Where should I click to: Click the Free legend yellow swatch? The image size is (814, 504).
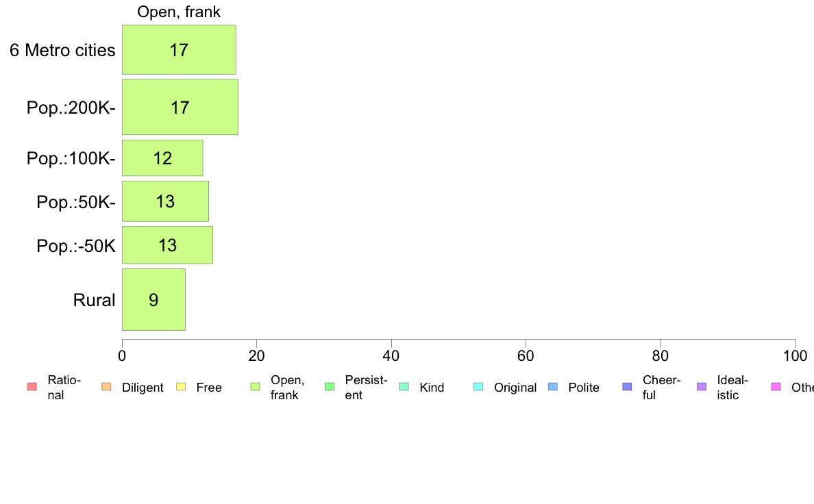[181, 387]
